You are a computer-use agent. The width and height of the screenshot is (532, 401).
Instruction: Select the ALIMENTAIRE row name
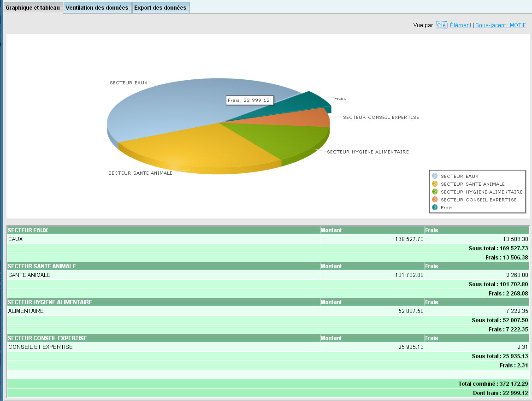point(26,311)
